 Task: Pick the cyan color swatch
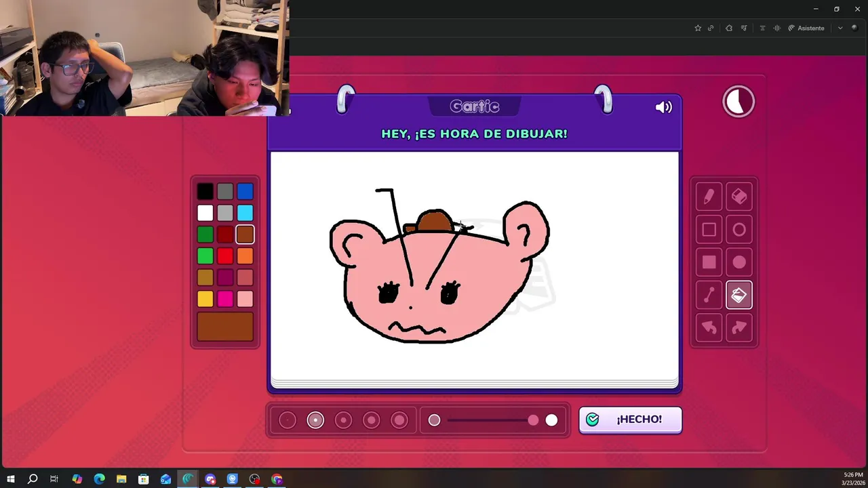(x=245, y=213)
